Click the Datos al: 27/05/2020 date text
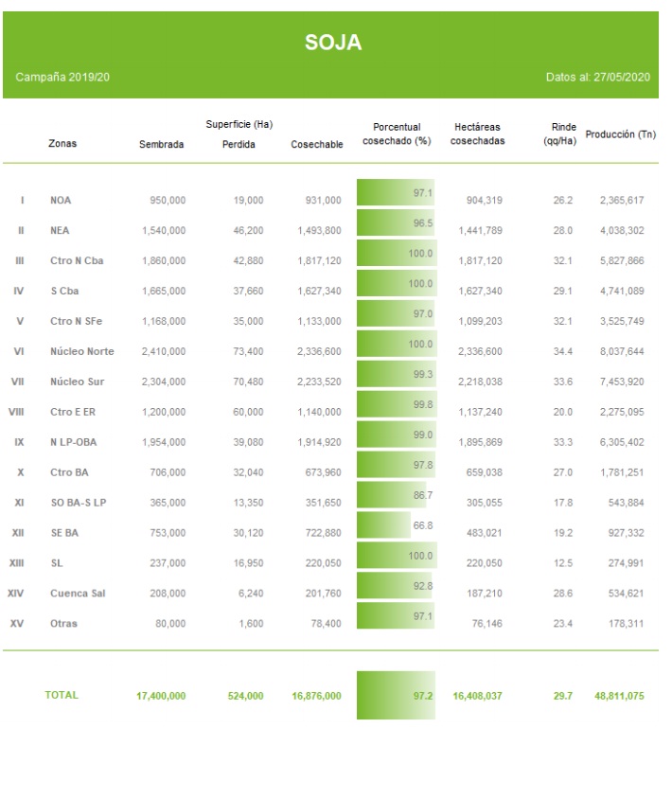The image size is (672, 799). coord(598,77)
